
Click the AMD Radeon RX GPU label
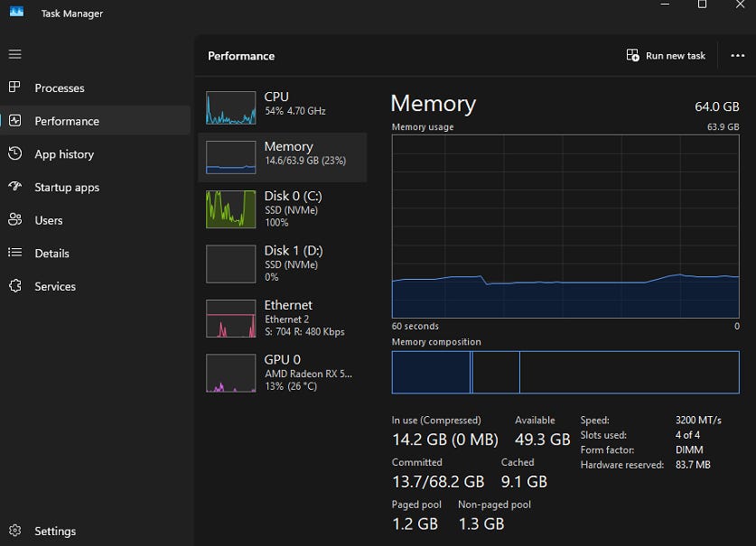[x=308, y=374]
